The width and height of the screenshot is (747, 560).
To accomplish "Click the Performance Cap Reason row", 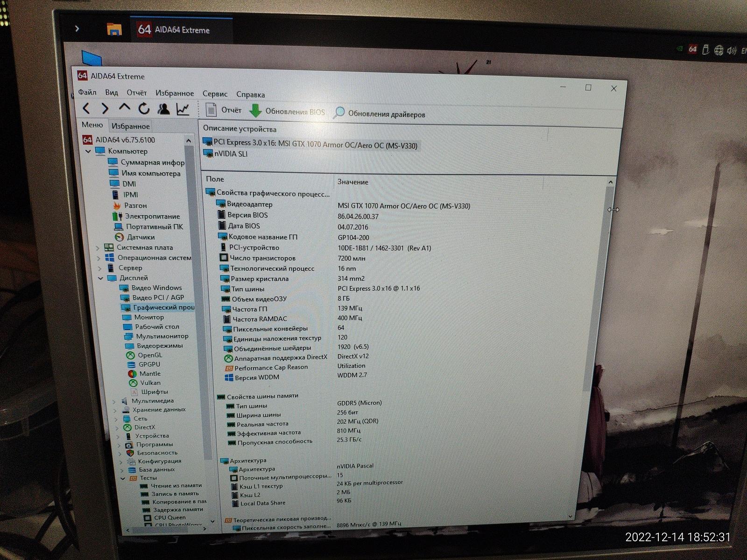I will [296, 367].
